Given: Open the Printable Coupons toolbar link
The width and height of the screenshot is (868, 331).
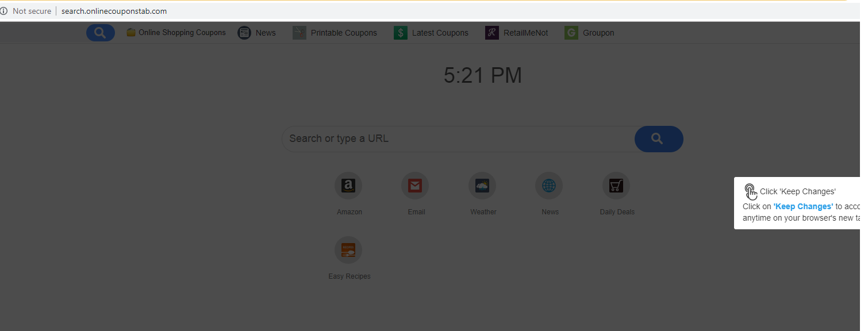Looking at the screenshot, I should click(335, 33).
